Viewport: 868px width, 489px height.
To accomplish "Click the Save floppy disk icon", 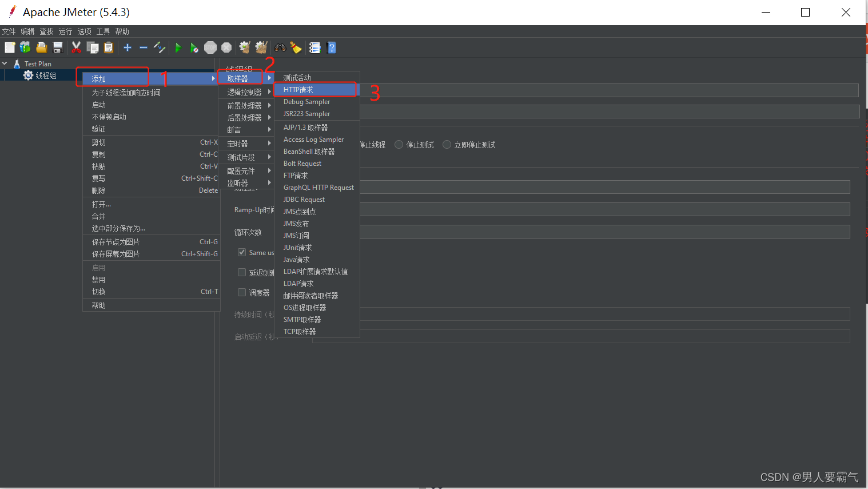I will (x=57, y=47).
